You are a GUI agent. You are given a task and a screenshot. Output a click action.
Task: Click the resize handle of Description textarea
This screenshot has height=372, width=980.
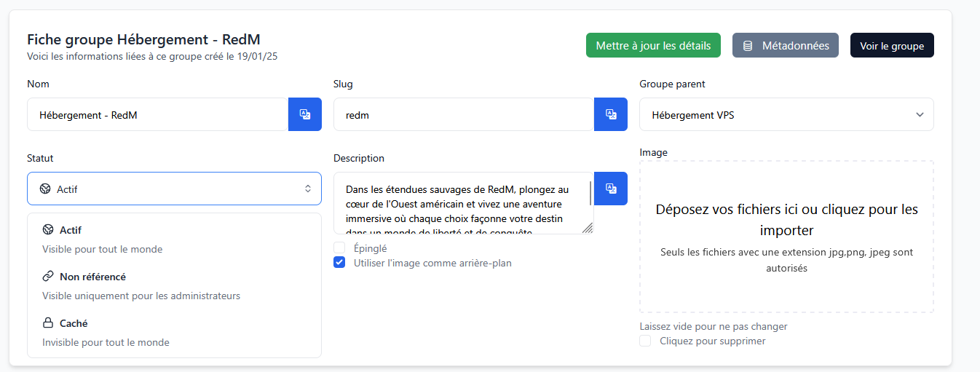588,229
